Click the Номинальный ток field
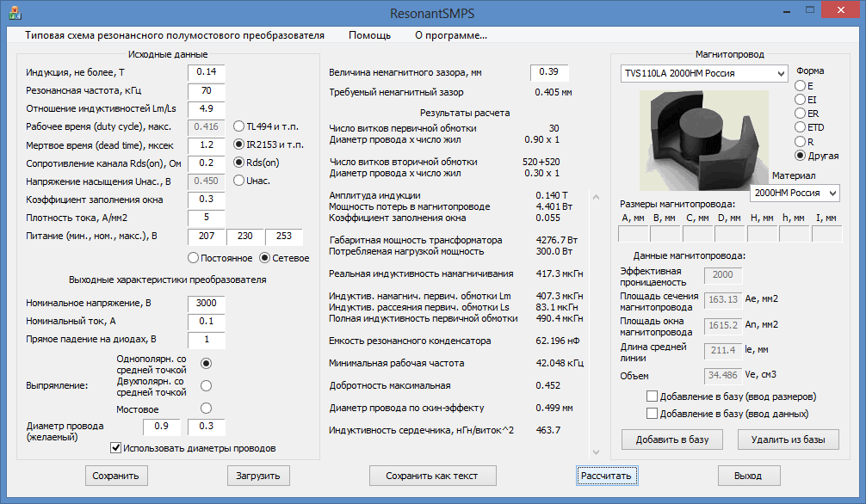The image size is (866, 504). 206,322
